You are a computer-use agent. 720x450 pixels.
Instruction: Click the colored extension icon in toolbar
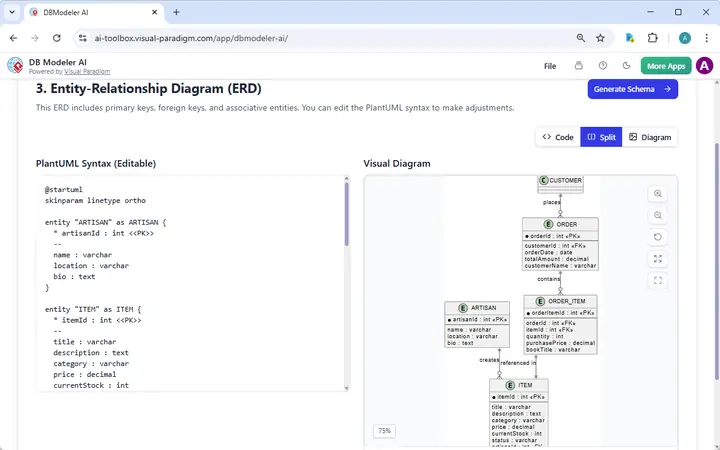pyautogui.click(x=630, y=38)
